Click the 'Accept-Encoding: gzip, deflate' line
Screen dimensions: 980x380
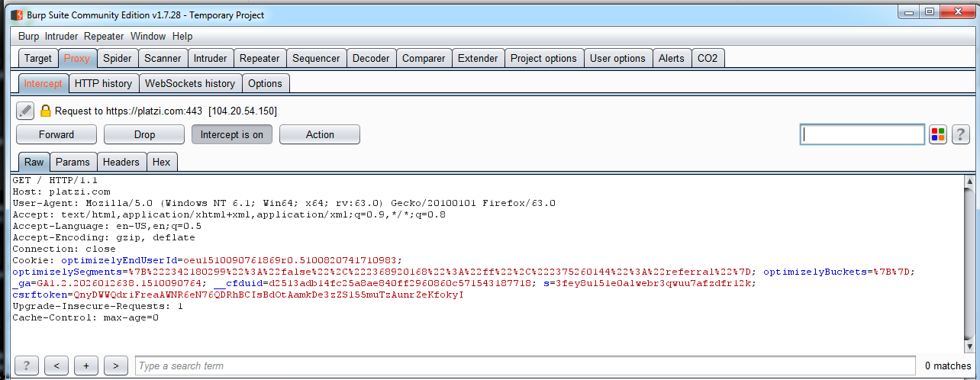coord(104,237)
